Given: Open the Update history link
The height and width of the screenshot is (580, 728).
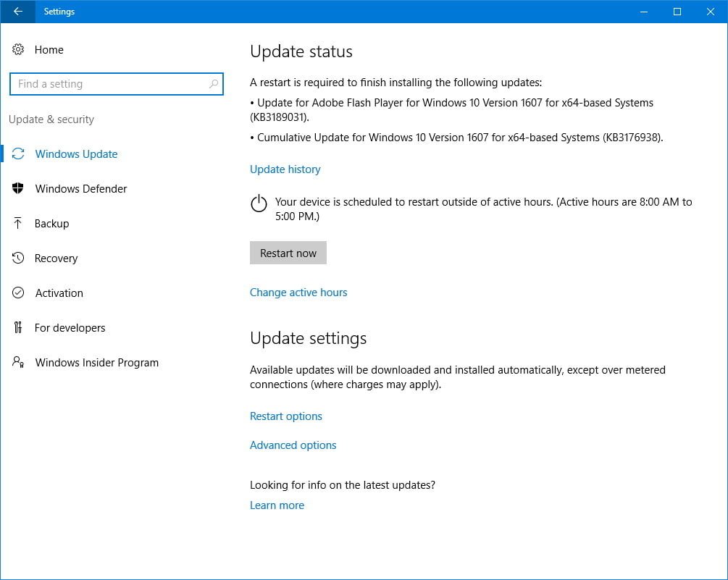Looking at the screenshot, I should [285, 169].
